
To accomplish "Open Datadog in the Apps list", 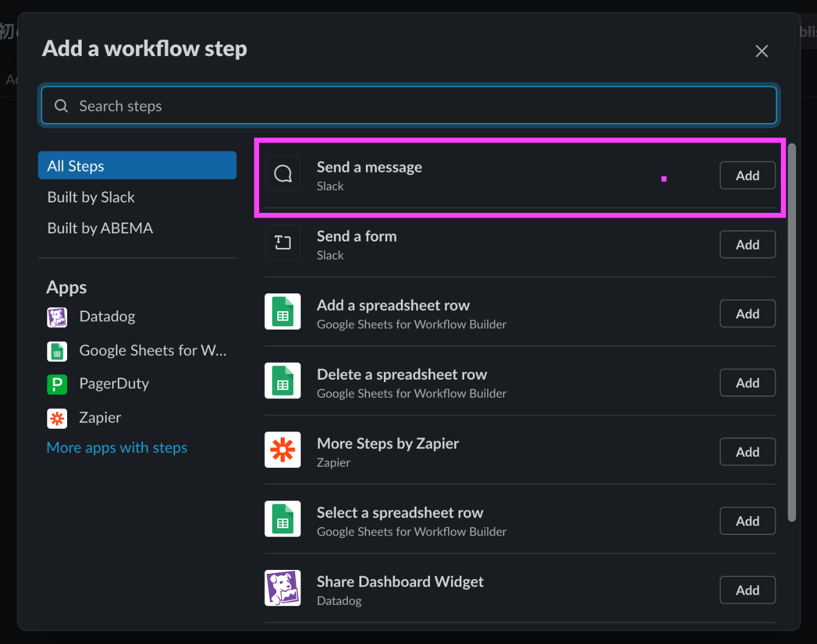I will click(107, 316).
